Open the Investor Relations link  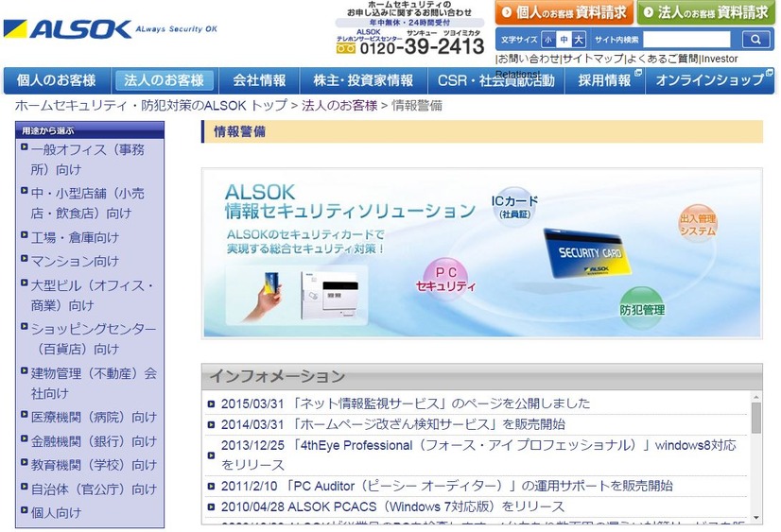(720, 59)
